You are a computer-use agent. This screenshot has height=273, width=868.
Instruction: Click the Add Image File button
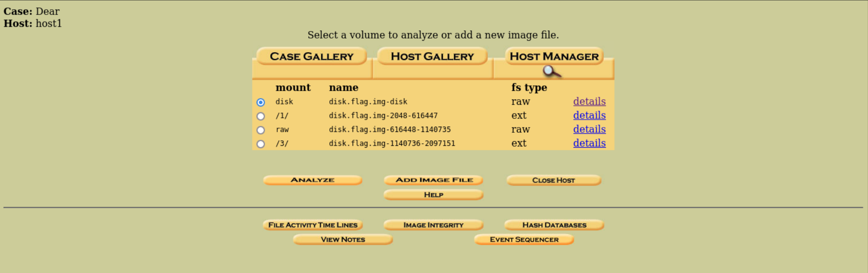[x=434, y=180]
